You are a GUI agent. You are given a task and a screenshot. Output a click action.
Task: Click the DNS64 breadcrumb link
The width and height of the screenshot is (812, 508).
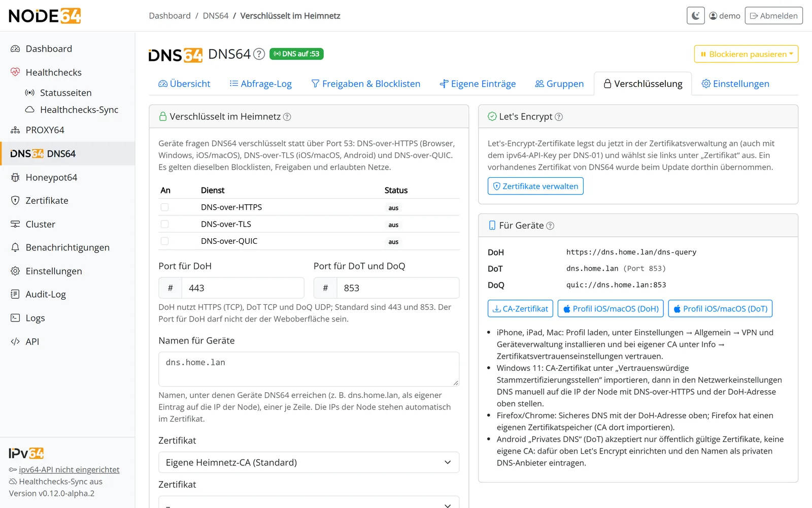pos(216,16)
